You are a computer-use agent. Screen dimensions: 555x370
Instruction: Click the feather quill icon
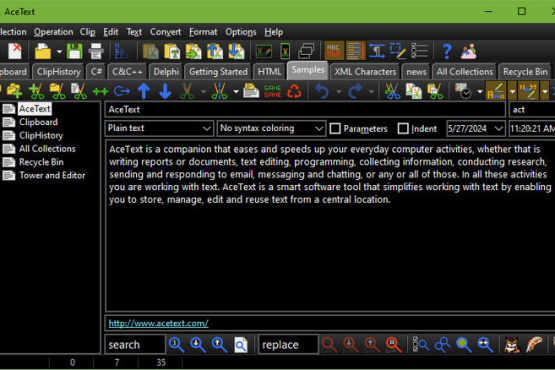coord(534,345)
